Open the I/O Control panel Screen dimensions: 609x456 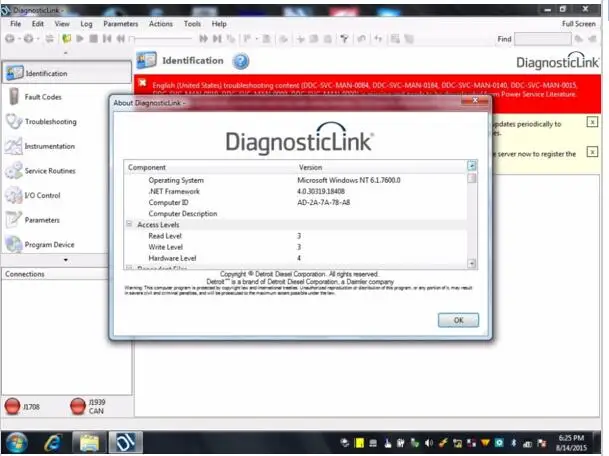(x=42, y=195)
